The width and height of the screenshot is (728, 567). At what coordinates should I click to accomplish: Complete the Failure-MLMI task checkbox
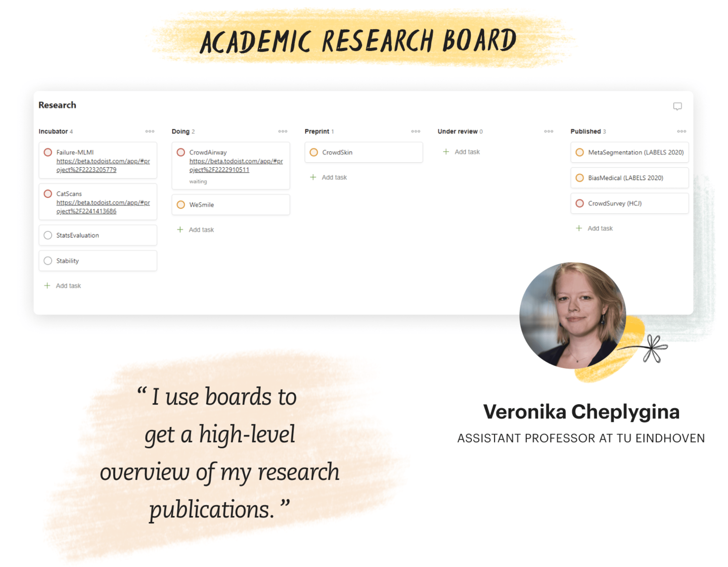(x=48, y=152)
